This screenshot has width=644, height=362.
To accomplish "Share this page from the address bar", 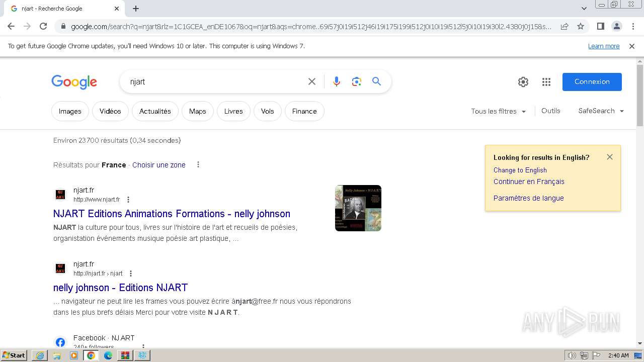I will pos(565,26).
